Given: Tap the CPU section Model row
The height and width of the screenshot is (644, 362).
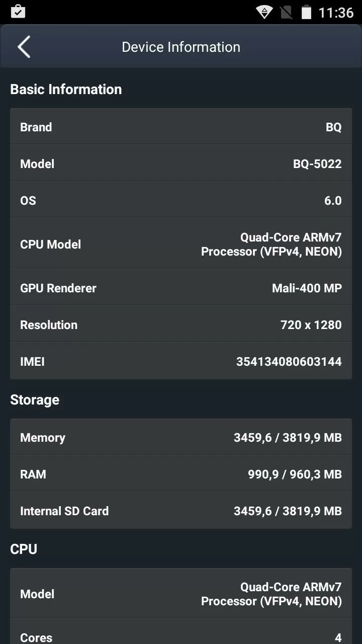Looking at the screenshot, I should [181, 594].
